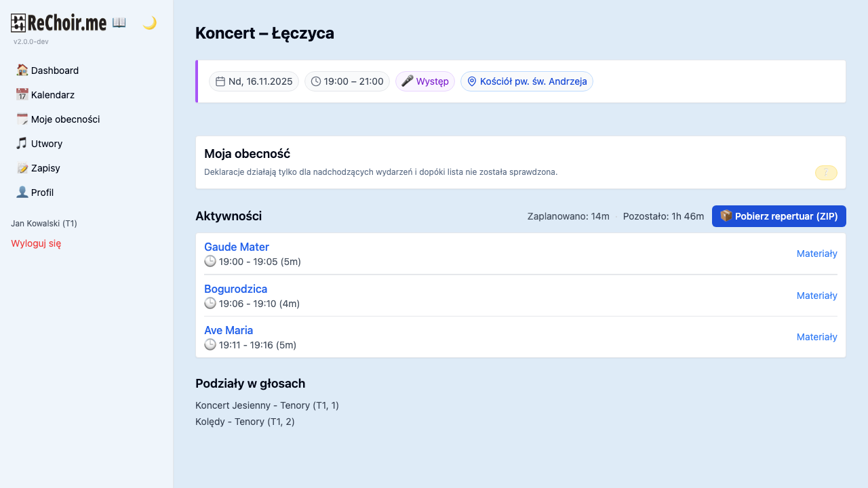Click the music note icon for Utwory
The height and width of the screenshot is (488, 868).
pyautogui.click(x=22, y=143)
